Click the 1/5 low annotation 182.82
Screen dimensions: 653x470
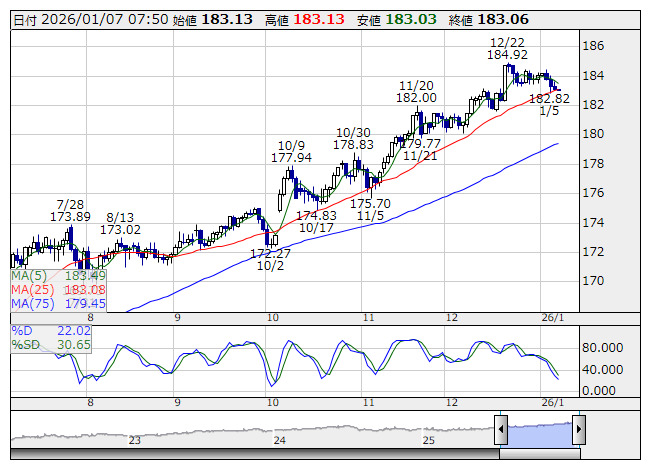click(x=549, y=99)
